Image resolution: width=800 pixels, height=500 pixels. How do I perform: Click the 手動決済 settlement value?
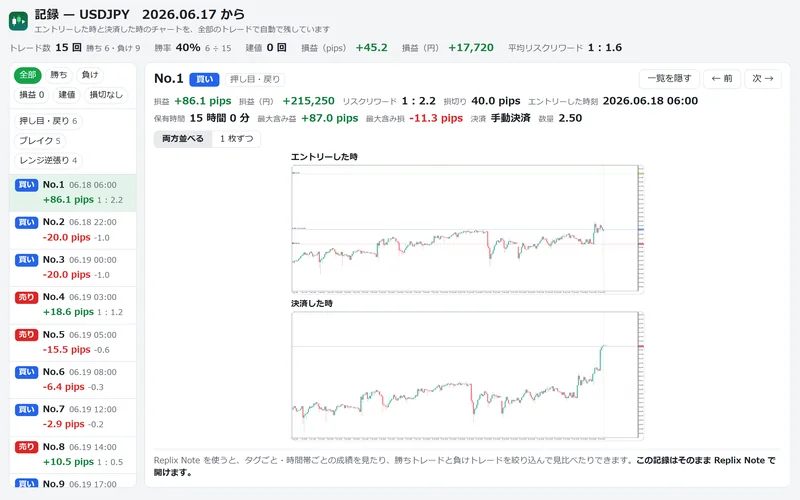[510, 118]
